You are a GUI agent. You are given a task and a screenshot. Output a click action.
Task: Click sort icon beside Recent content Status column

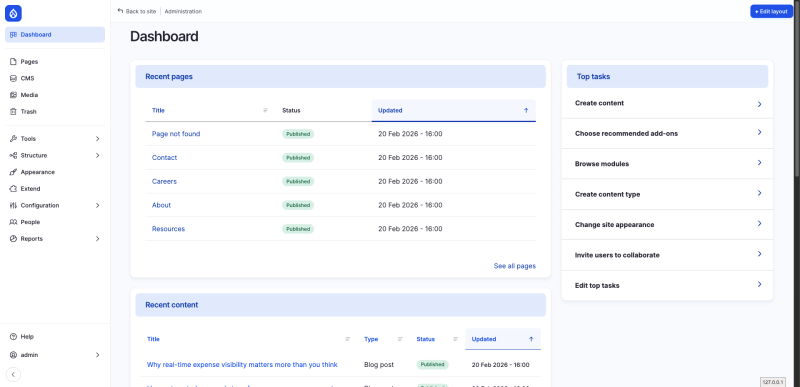[x=456, y=339]
